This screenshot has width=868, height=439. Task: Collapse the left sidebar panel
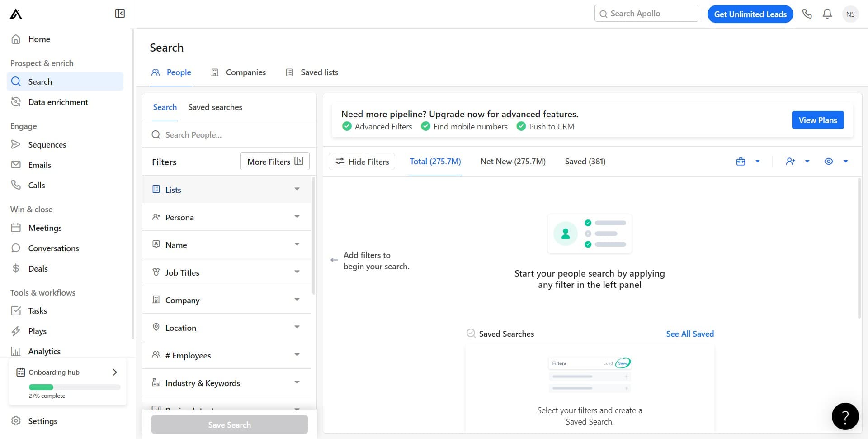(x=119, y=14)
